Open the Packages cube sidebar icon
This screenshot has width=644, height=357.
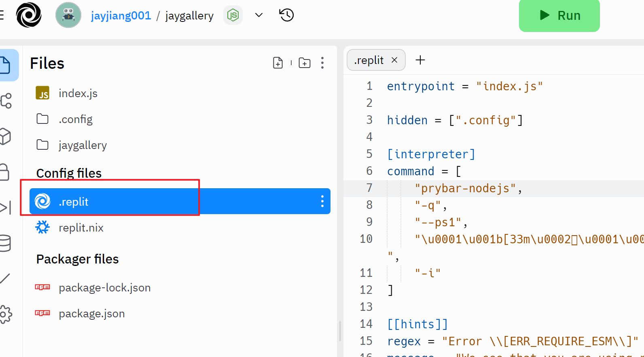click(x=5, y=136)
